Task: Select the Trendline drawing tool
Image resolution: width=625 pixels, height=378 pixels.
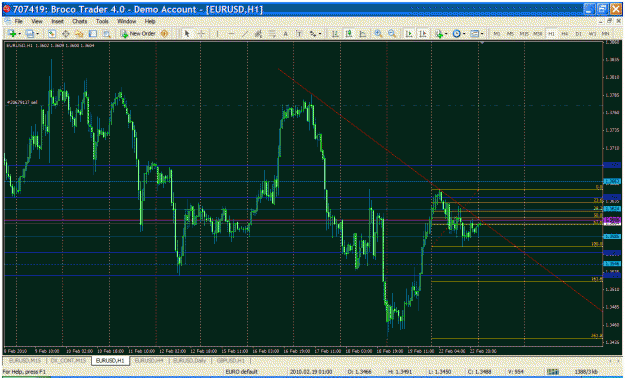Action: coord(244,34)
